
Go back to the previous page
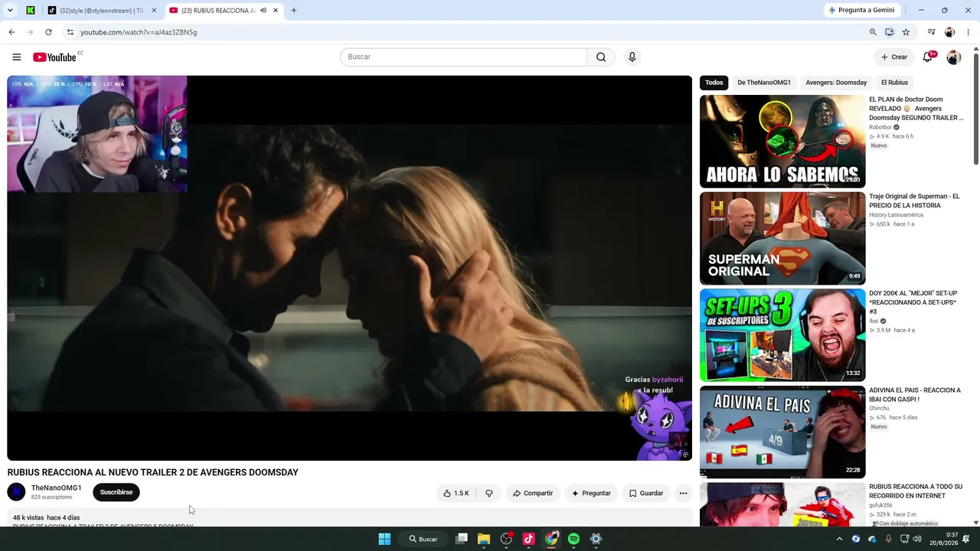(x=11, y=32)
